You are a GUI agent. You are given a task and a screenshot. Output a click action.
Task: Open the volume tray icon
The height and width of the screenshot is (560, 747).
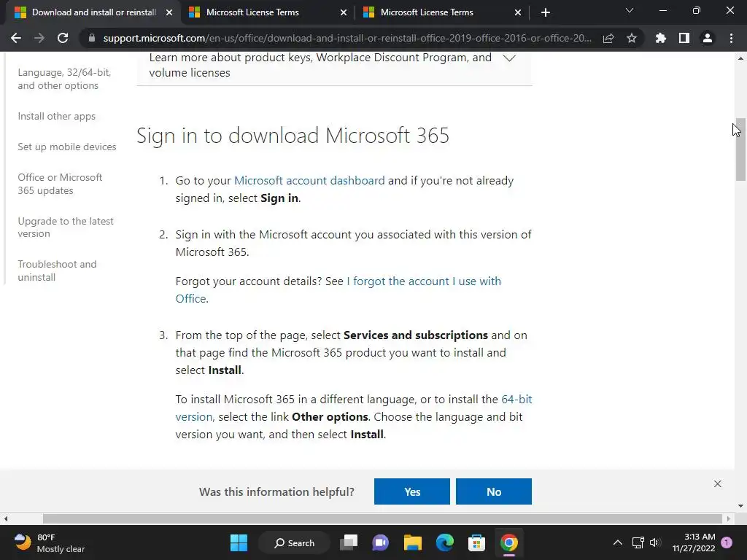[656, 542]
